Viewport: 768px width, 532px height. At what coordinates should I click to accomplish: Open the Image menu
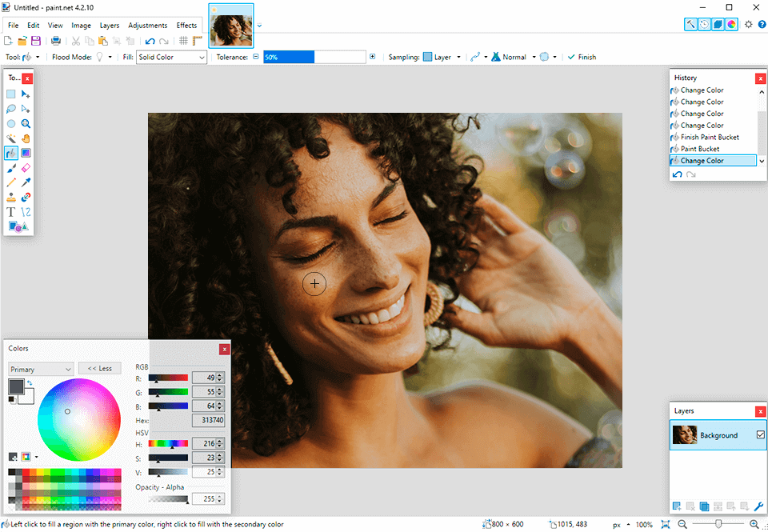81,26
